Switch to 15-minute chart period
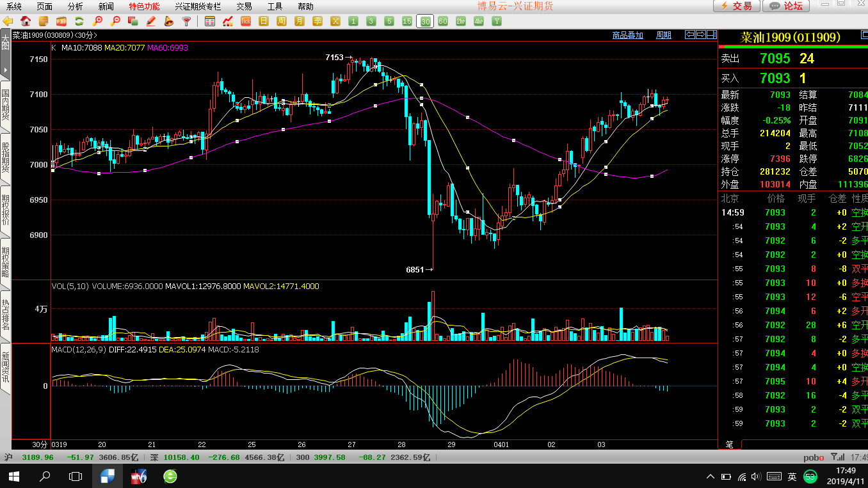Screen dimensions: 868x488 (x=406, y=21)
